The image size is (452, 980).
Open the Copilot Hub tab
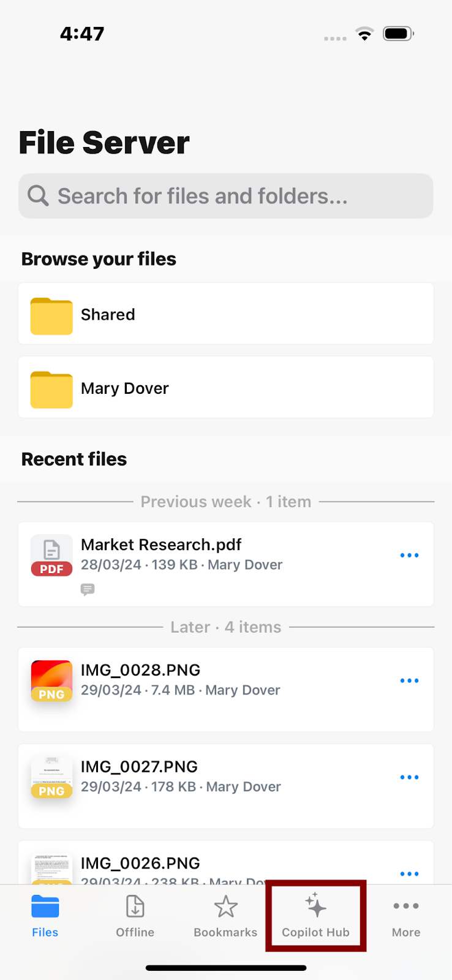[x=315, y=916]
